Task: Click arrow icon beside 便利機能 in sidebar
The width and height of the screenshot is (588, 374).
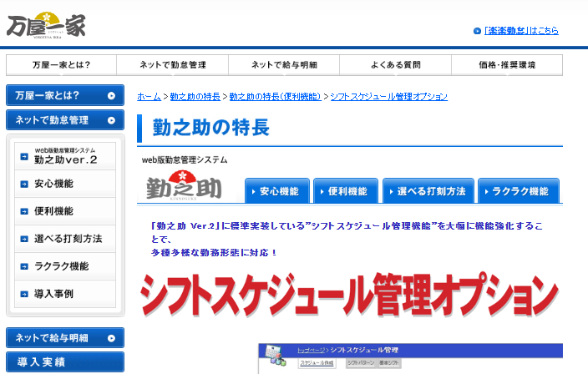Action: point(24,212)
